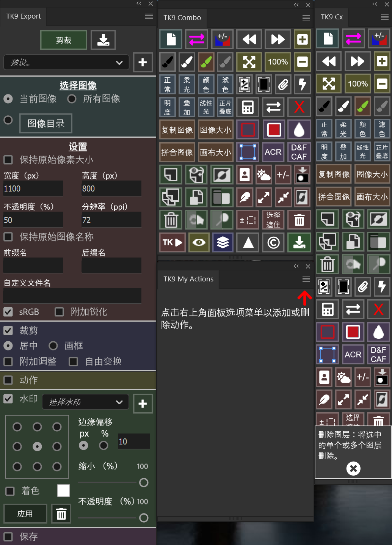The image size is (392, 545).
Task: Click the paperclip icon in TK9 Cx panel
Action: point(363,287)
